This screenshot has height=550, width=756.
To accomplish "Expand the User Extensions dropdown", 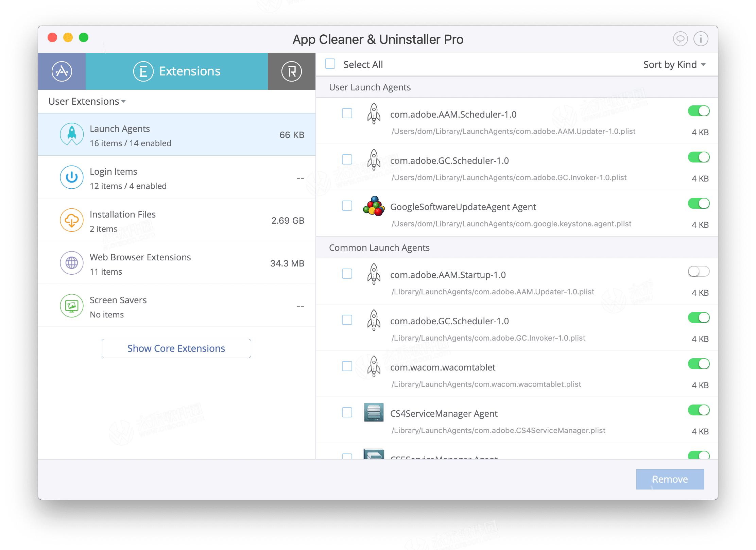I will 87,101.
